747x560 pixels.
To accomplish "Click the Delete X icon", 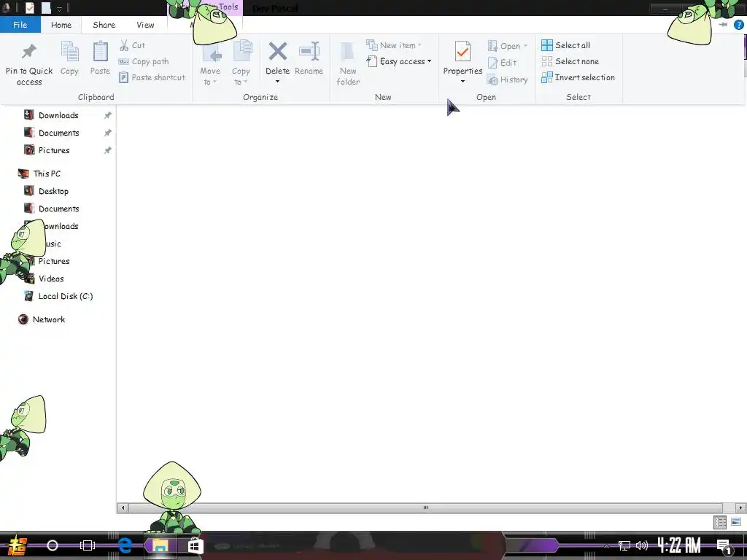I will [x=277, y=52].
